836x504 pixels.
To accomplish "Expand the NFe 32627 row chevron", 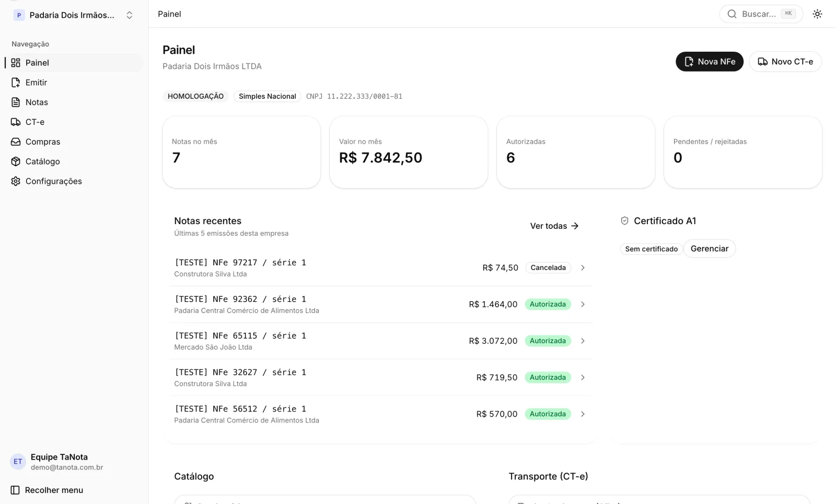I will click(x=583, y=378).
